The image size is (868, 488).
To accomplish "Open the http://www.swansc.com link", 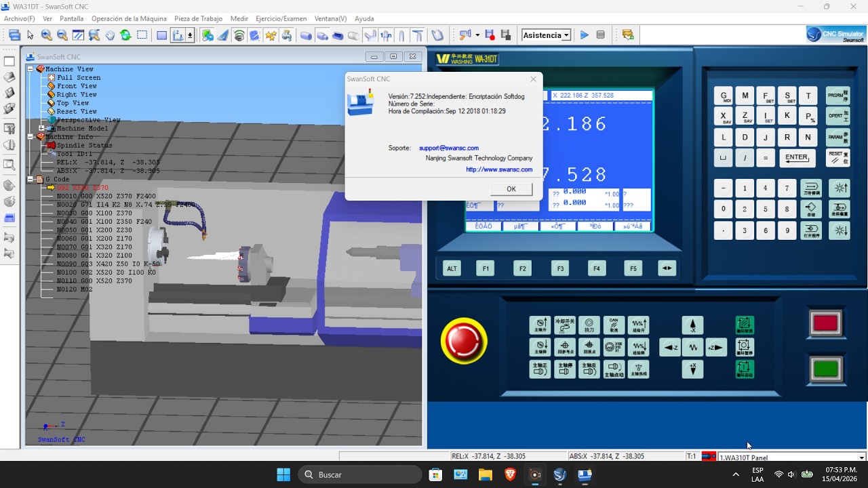I will [499, 169].
